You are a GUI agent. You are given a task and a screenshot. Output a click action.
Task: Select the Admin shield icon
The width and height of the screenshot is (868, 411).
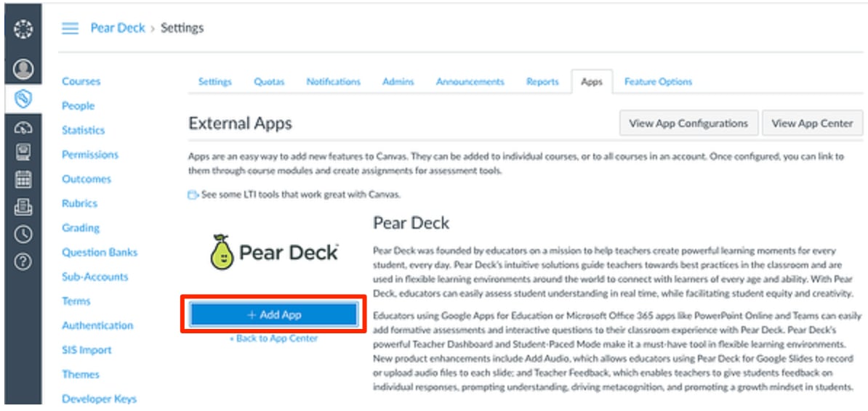point(23,99)
